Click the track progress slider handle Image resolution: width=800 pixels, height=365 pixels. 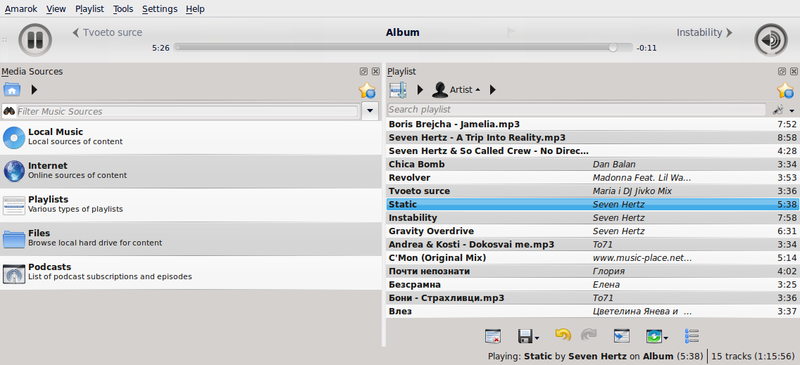click(613, 47)
